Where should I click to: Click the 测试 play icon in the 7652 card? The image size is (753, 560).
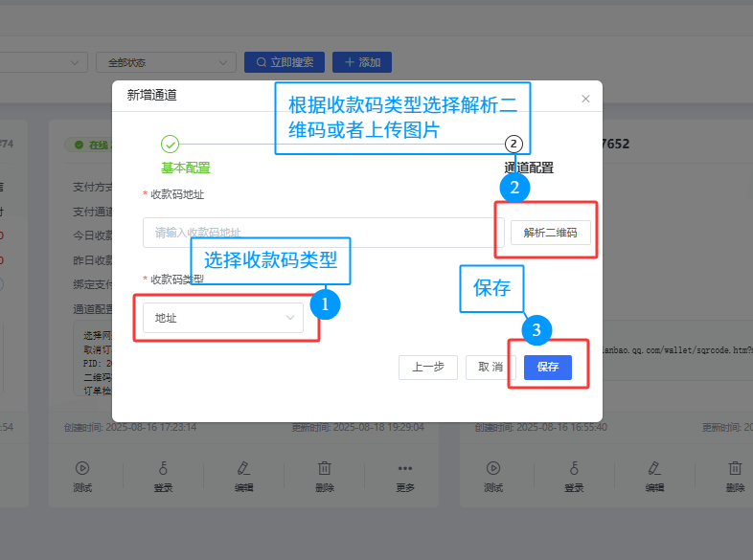(x=492, y=468)
